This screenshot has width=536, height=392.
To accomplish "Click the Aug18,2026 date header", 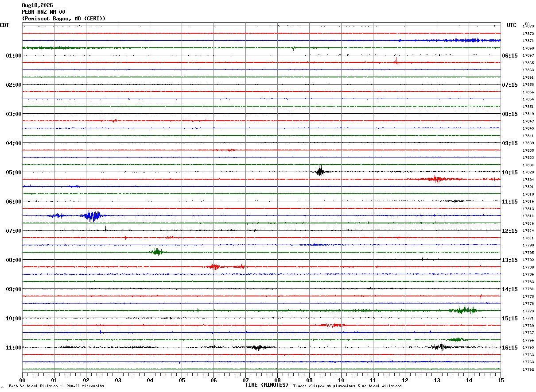I will (x=37, y=5).
